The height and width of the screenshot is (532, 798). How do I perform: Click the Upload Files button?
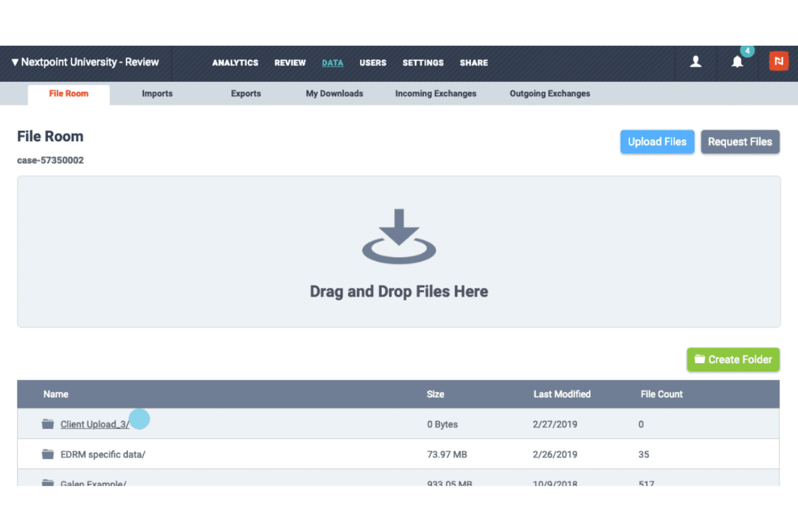[657, 142]
